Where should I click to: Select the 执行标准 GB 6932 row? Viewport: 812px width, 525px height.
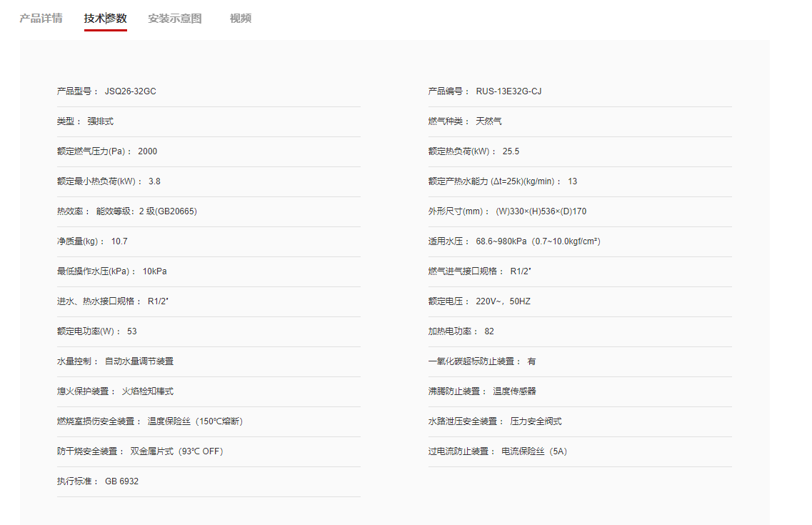point(209,482)
